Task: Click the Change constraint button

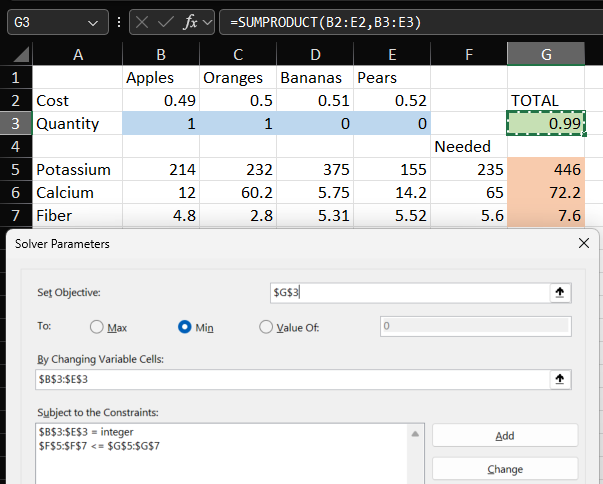Action: tap(505, 469)
